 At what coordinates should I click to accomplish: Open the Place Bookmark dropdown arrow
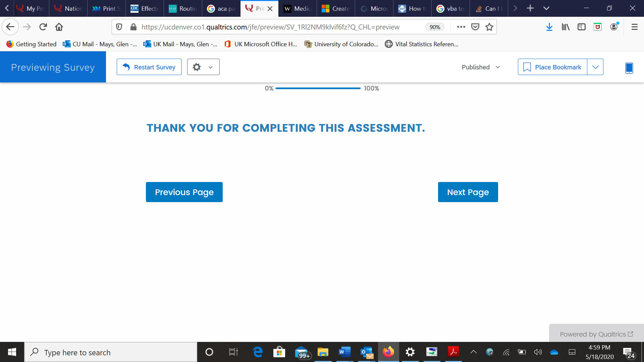(x=595, y=67)
